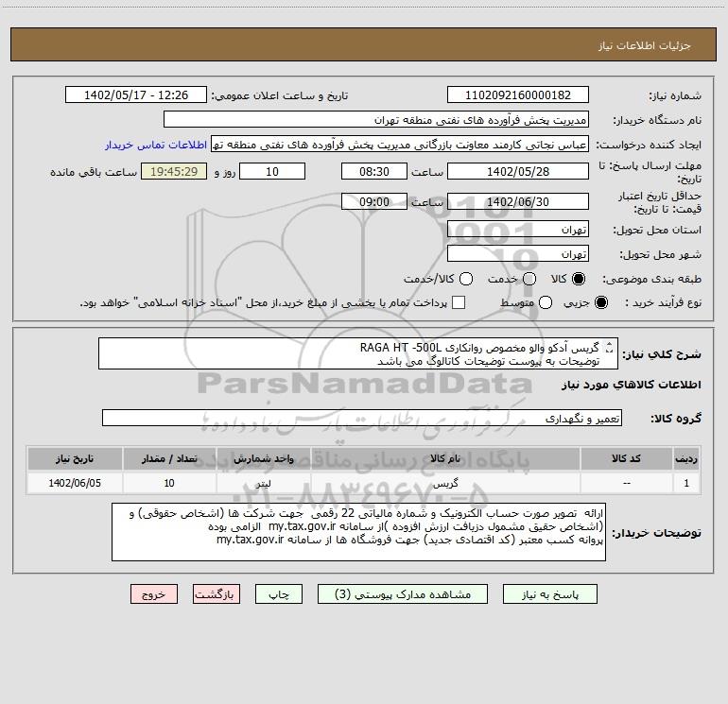Click the ردیف column header
The width and height of the screenshot is (728, 704).
(x=686, y=458)
